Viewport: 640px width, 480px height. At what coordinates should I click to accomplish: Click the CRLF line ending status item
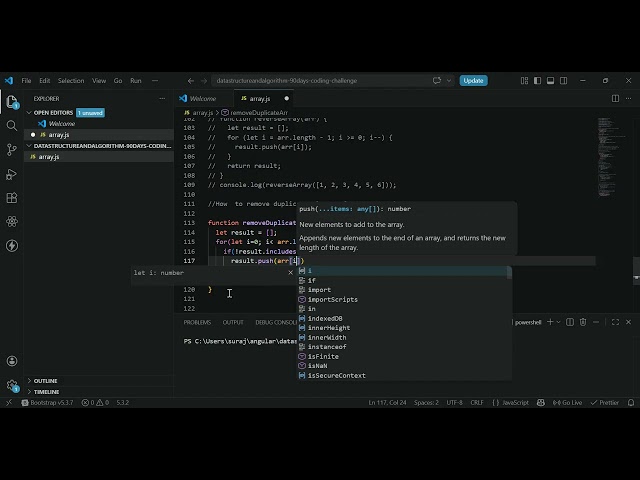pyautogui.click(x=477, y=402)
